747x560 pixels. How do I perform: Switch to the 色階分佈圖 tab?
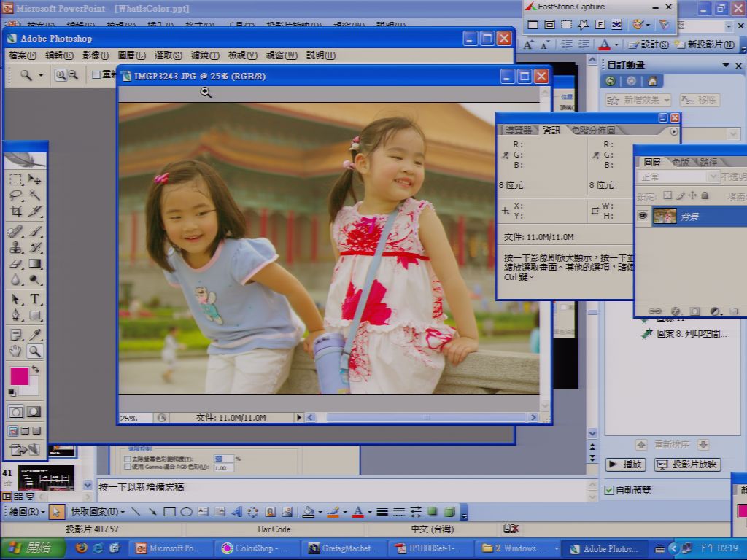[593, 130]
